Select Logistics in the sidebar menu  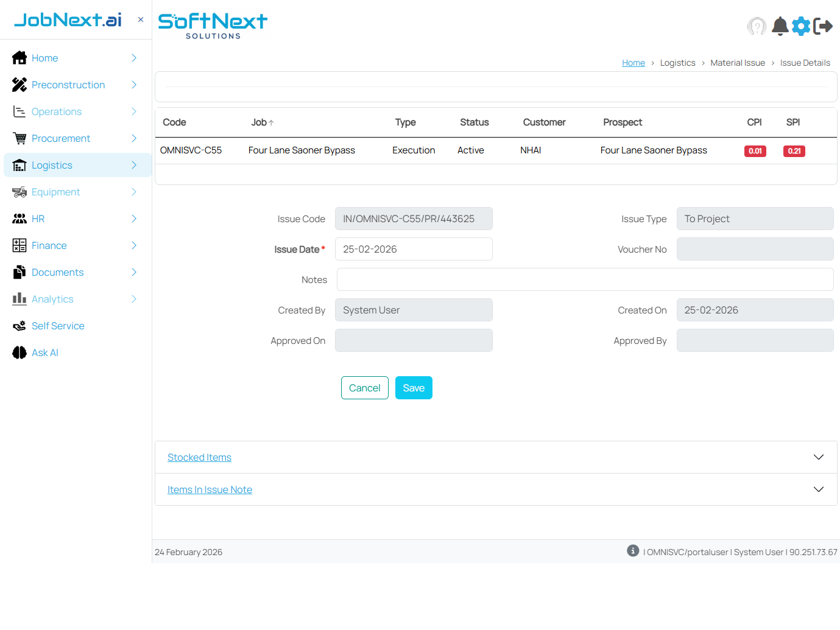pos(52,165)
